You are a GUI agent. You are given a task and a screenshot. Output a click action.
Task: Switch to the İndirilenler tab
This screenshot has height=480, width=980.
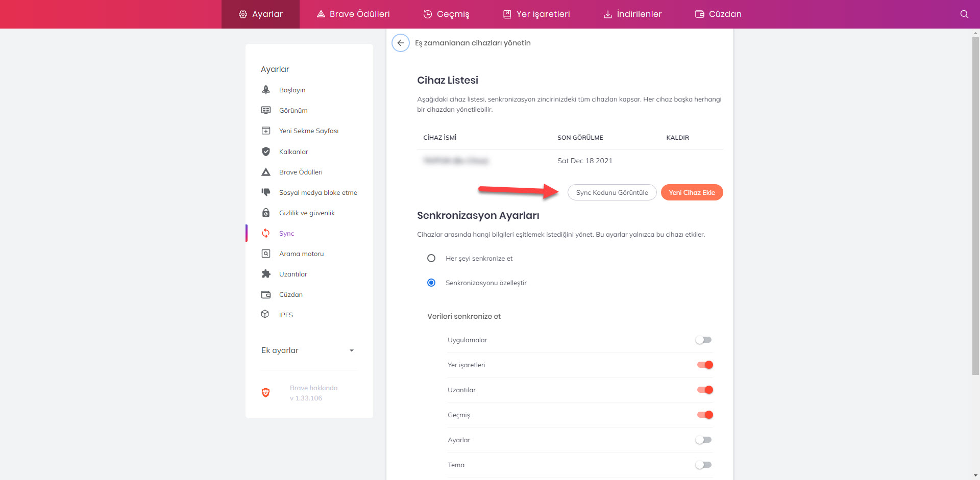click(632, 14)
